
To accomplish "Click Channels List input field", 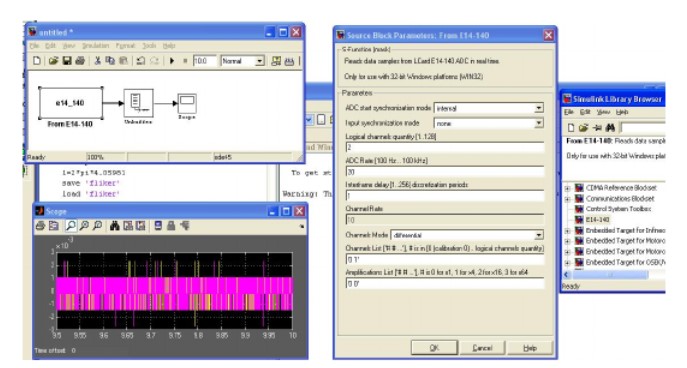I will tap(445, 259).
